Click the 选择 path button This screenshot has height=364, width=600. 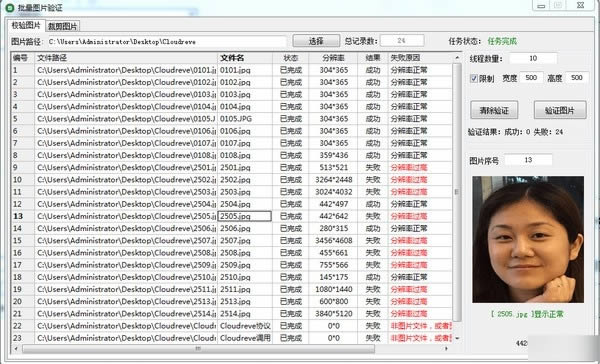point(316,41)
